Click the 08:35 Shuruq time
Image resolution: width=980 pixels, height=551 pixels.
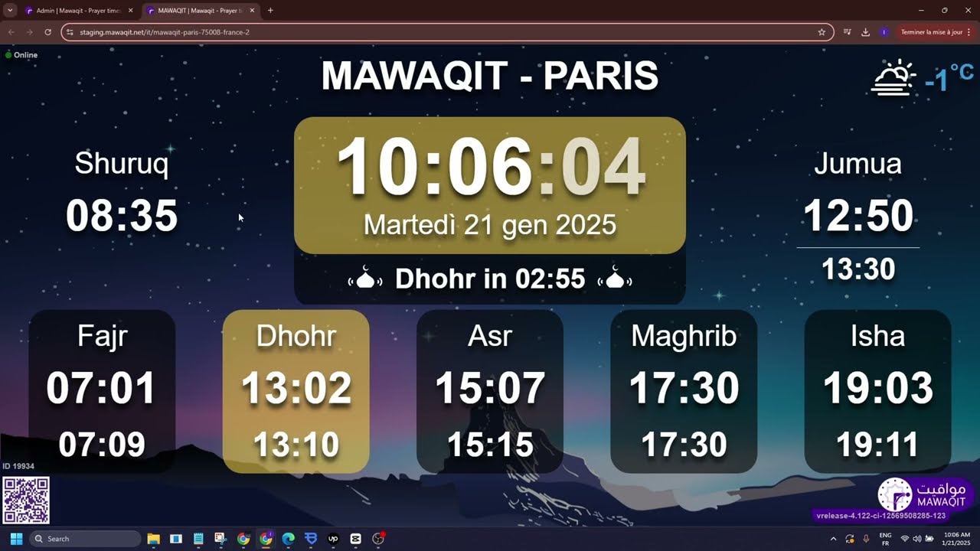122,215
